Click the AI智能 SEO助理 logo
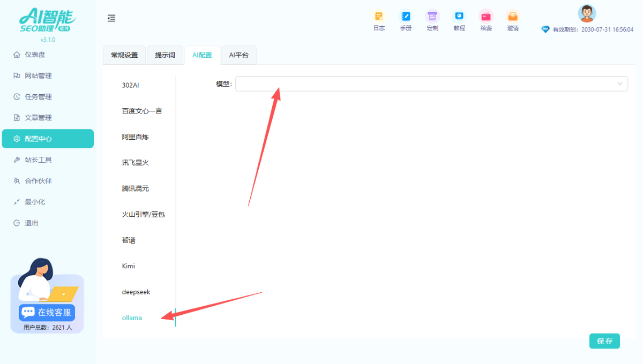The height and width of the screenshot is (364, 643). pos(47,20)
